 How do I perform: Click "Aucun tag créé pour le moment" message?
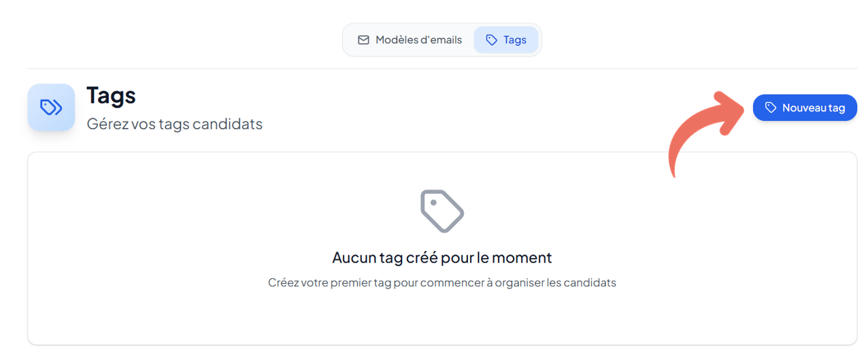click(x=442, y=258)
